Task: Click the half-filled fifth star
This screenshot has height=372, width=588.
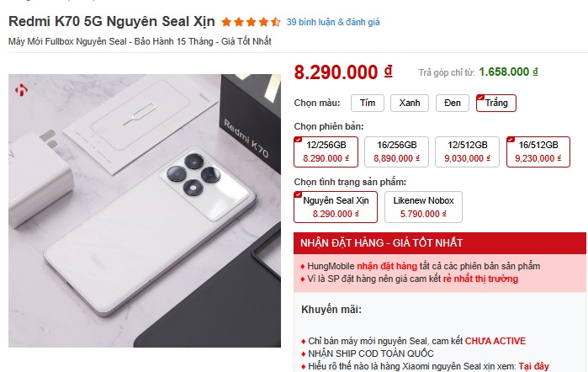Action: (x=276, y=22)
